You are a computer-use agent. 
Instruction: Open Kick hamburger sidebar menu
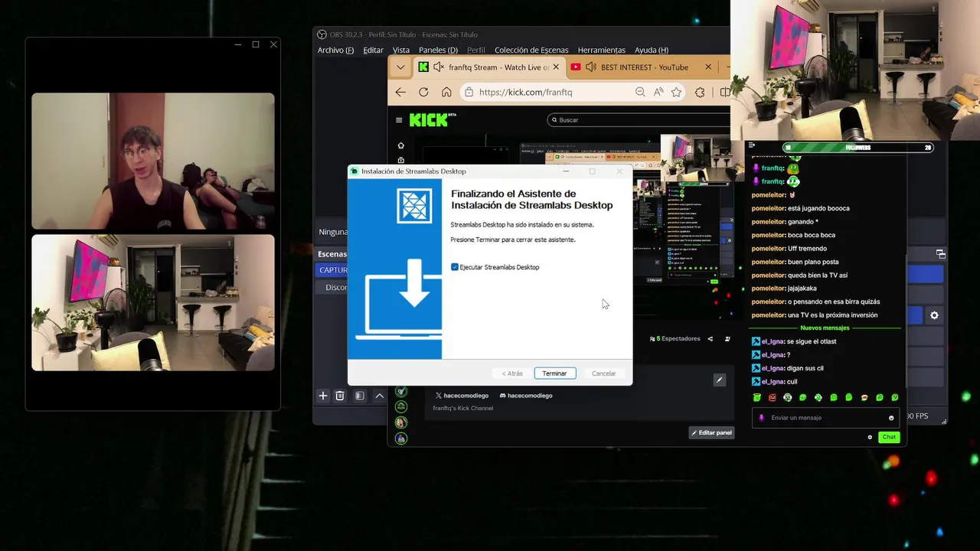click(399, 120)
